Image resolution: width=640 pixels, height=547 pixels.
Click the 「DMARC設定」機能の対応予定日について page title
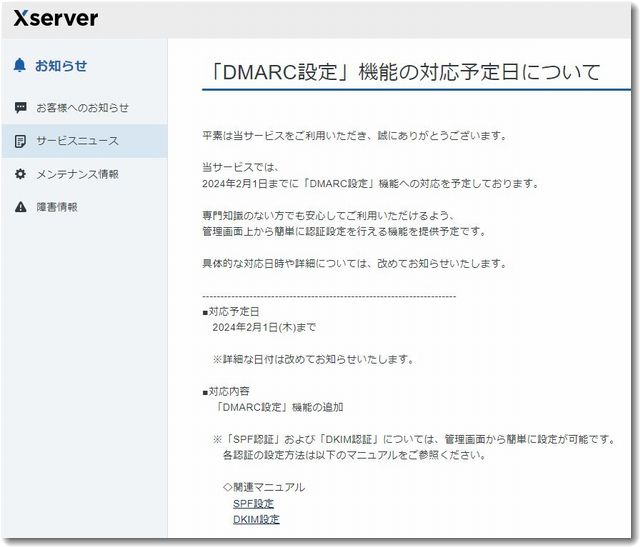[407, 72]
